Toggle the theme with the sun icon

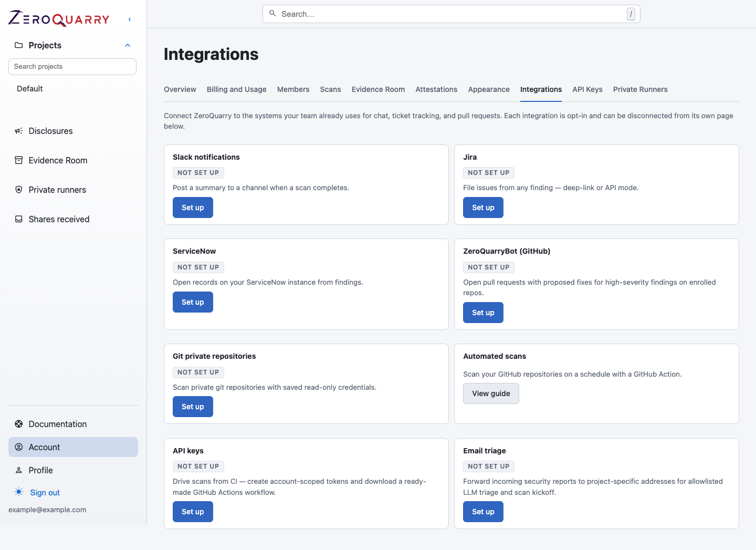click(19, 492)
